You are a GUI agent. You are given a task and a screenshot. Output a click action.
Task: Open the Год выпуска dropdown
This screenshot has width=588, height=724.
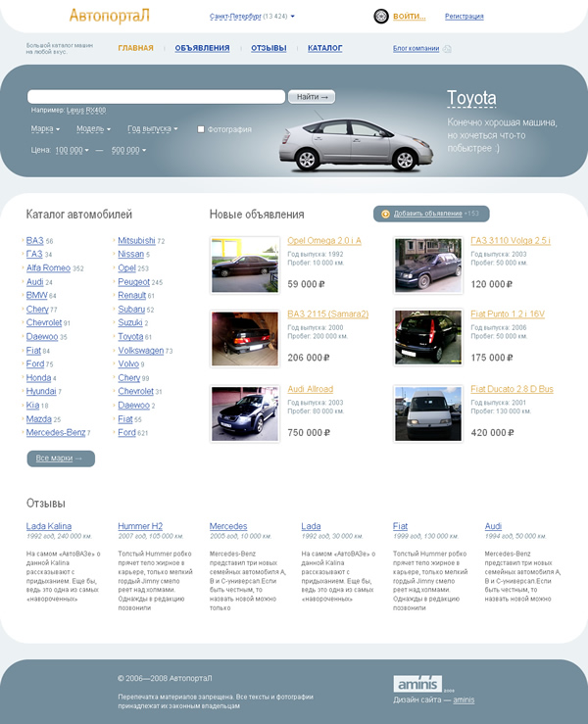pos(153,128)
